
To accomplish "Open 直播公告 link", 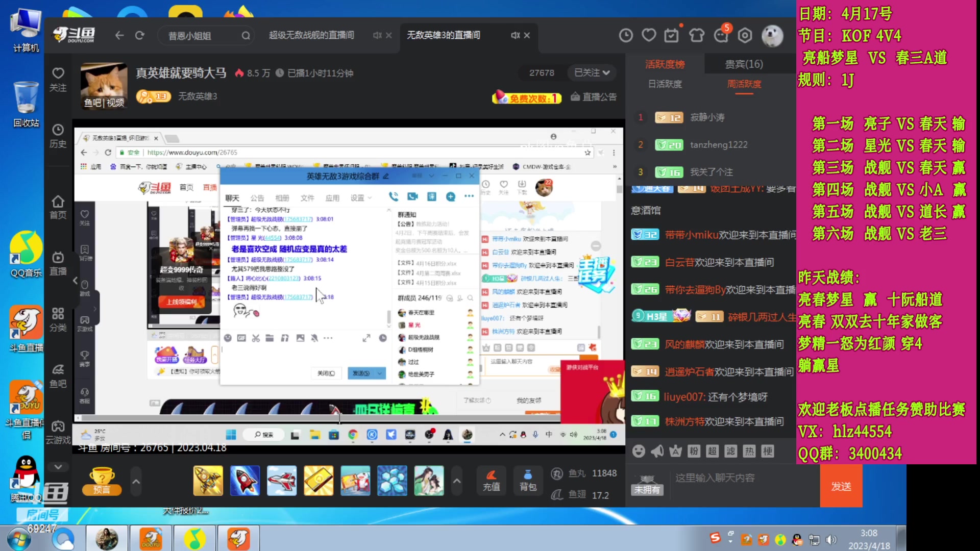I will pos(594,97).
